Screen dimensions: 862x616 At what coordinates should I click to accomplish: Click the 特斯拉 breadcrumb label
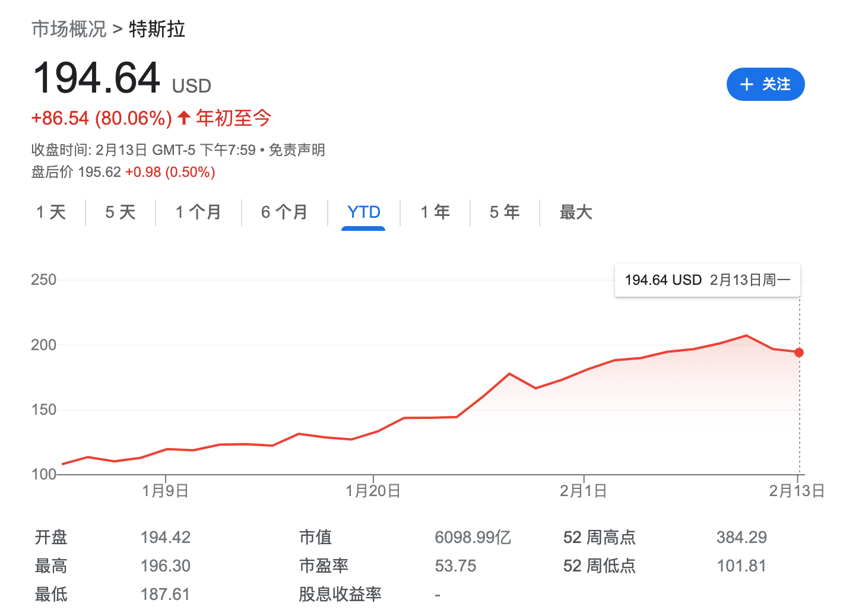(157, 28)
